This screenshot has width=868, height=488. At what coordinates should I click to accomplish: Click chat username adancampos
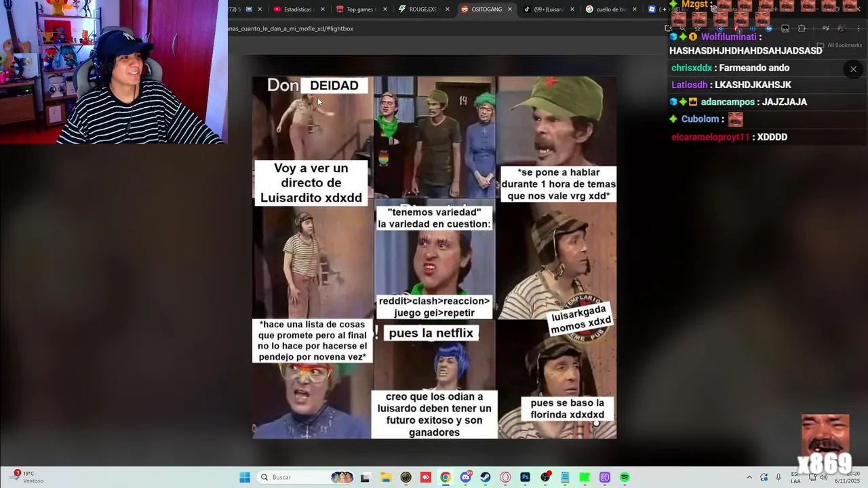(x=728, y=102)
